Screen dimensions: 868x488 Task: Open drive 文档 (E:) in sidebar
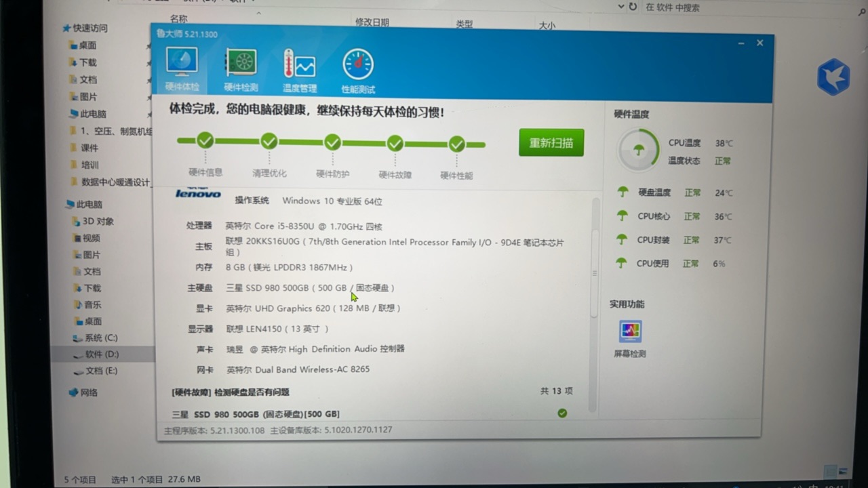pyautogui.click(x=96, y=371)
